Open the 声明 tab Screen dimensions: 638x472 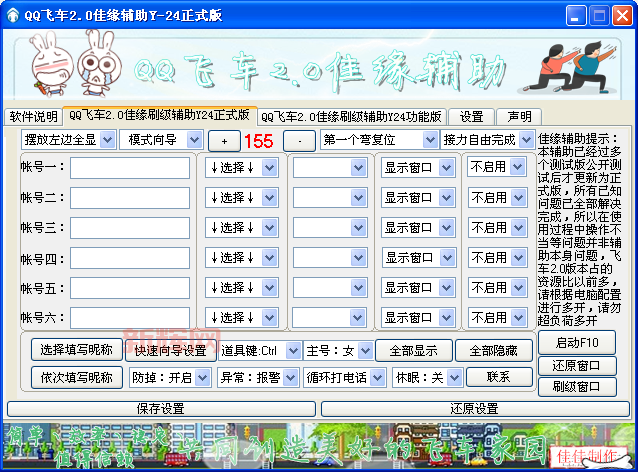coord(520,117)
